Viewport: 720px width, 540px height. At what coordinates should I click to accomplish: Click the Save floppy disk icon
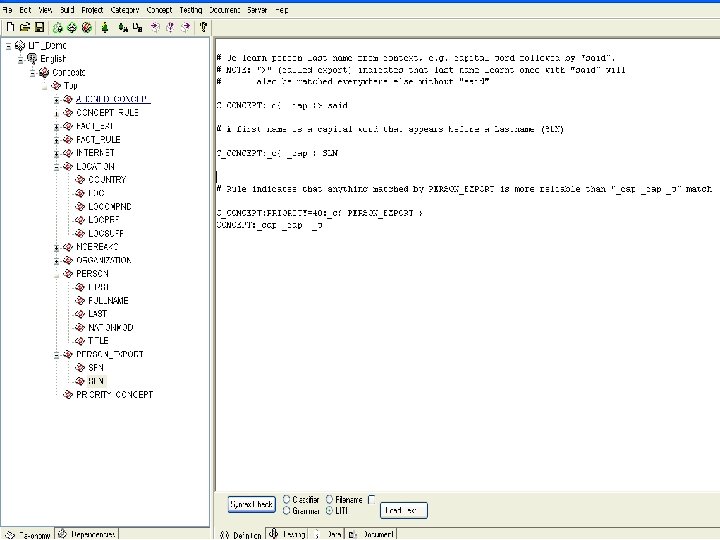coord(39,28)
